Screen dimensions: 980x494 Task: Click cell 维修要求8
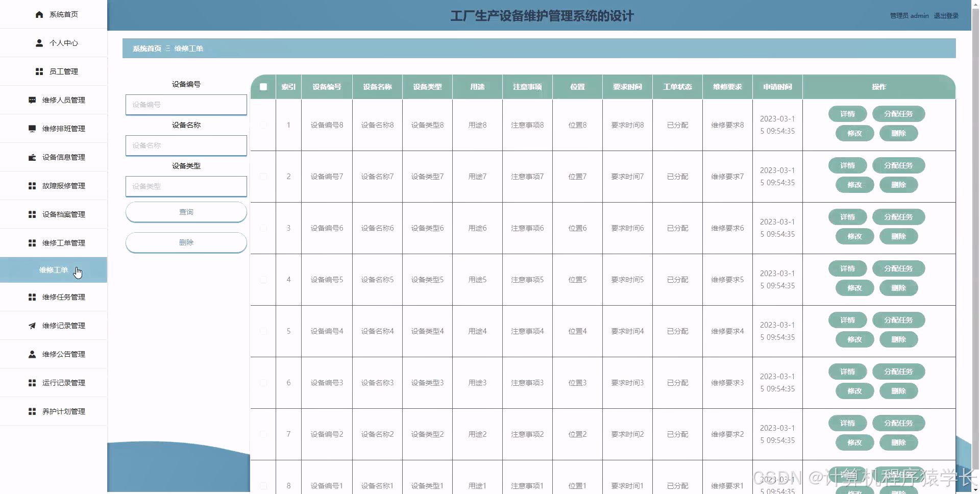[x=727, y=125]
